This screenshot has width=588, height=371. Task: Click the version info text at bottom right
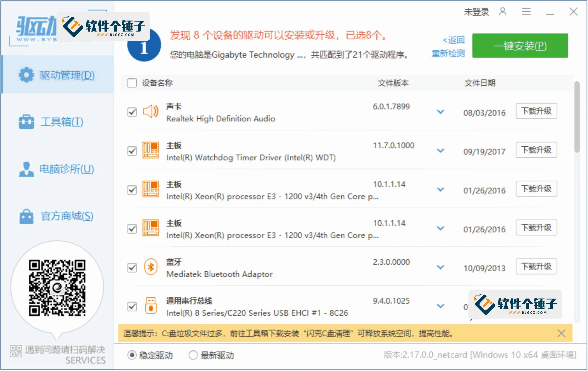(x=480, y=355)
